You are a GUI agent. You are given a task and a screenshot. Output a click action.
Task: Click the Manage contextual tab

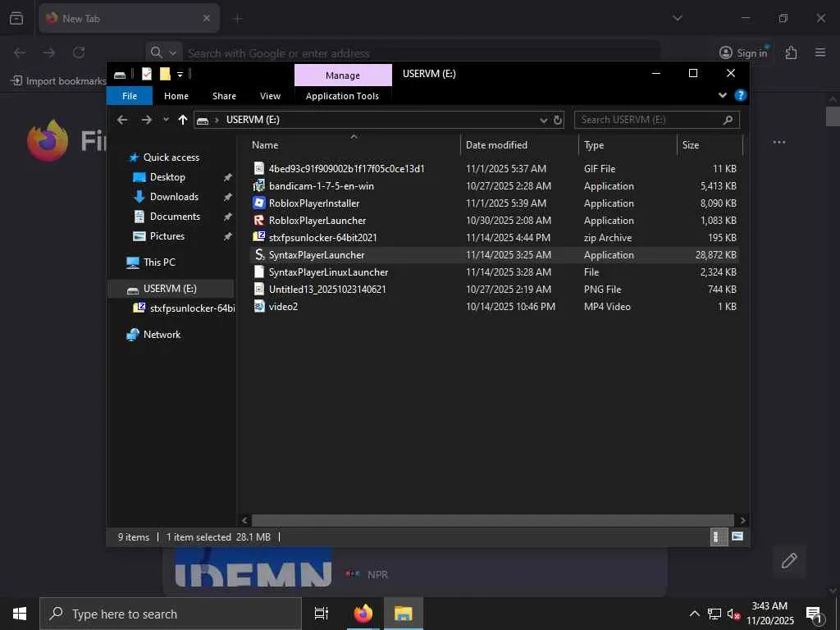tap(343, 75)
